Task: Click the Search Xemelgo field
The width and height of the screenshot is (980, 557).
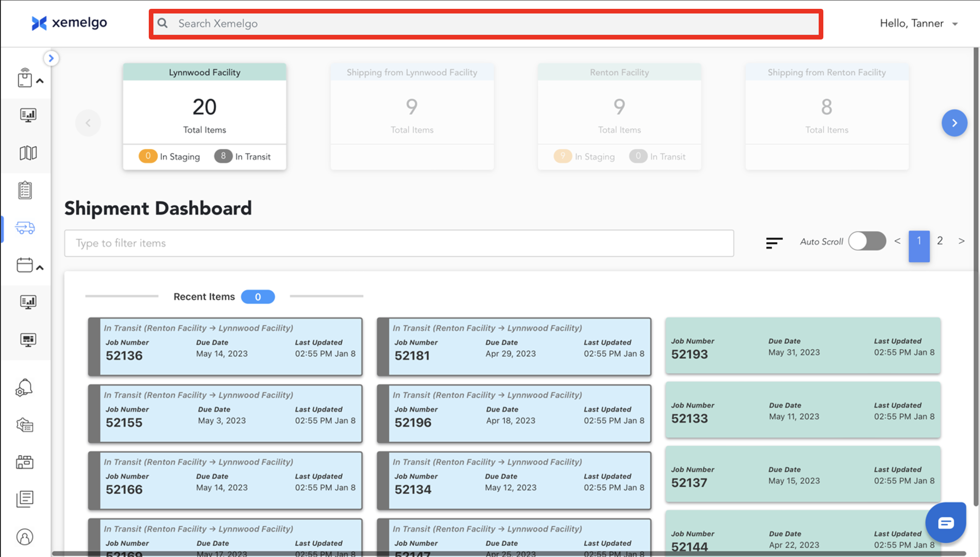Action: (486, 24)
